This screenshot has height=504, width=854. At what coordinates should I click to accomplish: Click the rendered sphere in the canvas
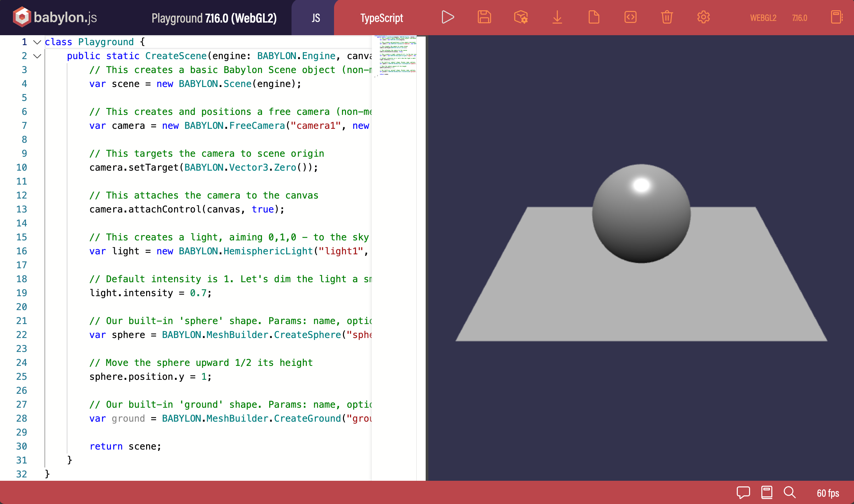coord(641,213)
